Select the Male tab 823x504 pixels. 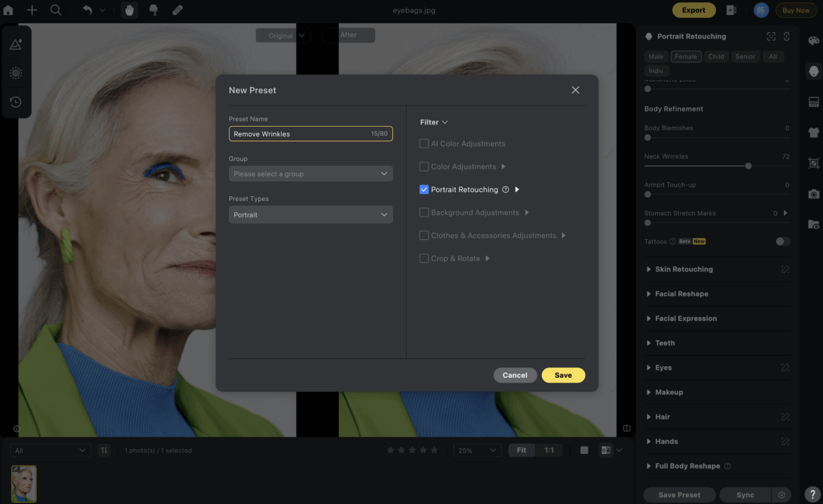click(656, 57)
